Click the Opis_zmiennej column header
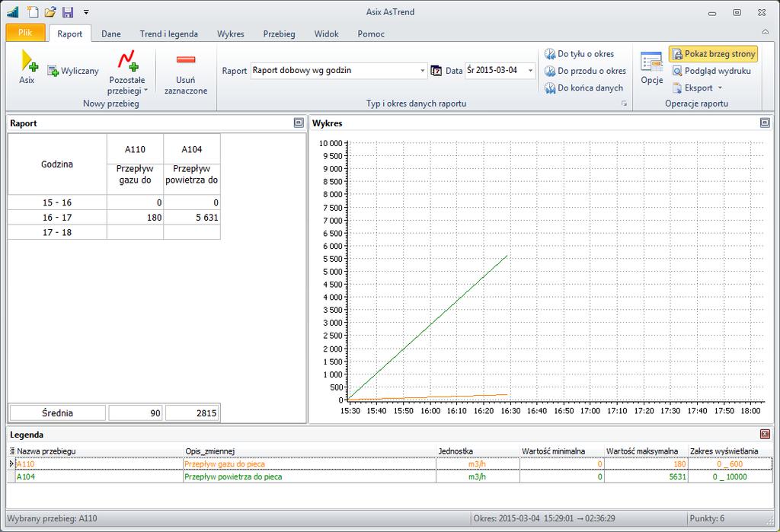Screen dimensions: 780x532 310,451
